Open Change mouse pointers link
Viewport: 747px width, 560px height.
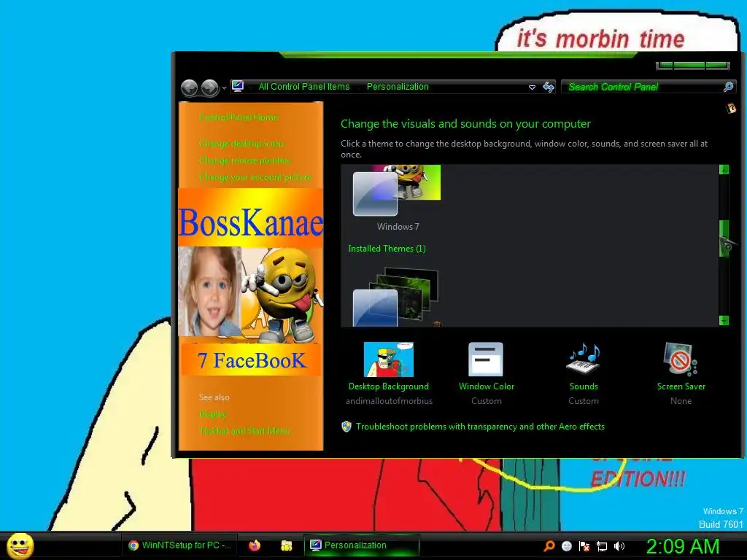pyautogui.click(x=245, y=160)
